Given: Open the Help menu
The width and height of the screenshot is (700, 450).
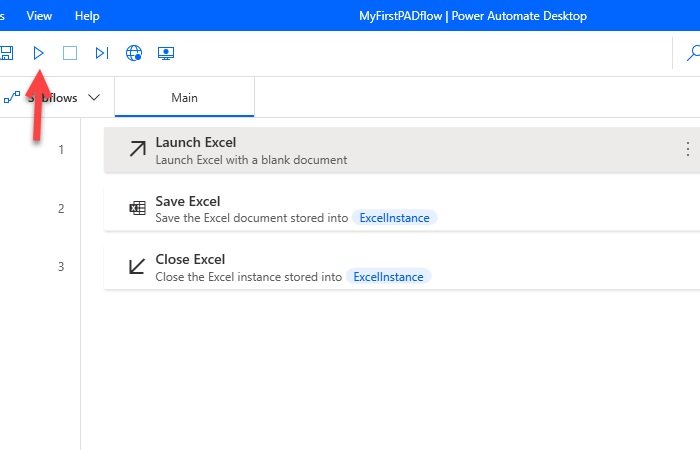Looking at the screenshot, I should click(87, 16).
